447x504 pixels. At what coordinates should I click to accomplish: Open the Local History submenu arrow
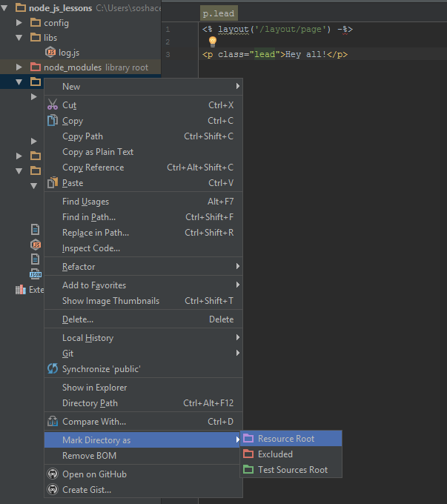coord(238,337)
